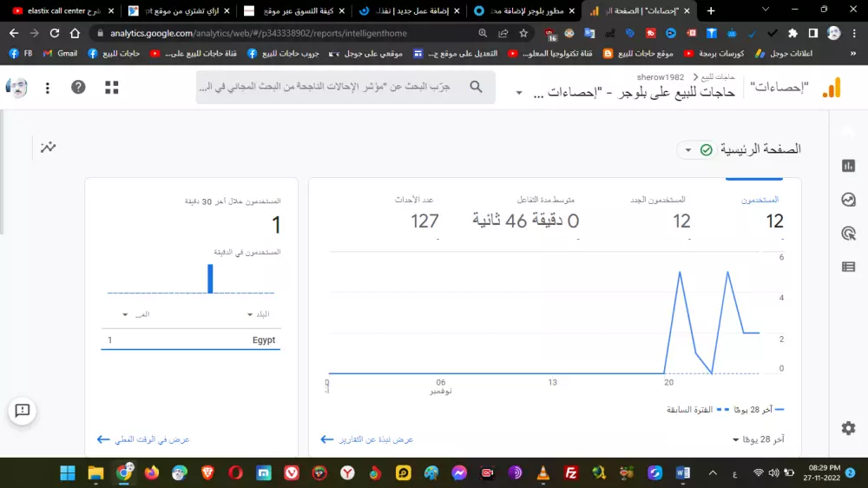Expand browser tab search chevron

(x=766, y=10)
